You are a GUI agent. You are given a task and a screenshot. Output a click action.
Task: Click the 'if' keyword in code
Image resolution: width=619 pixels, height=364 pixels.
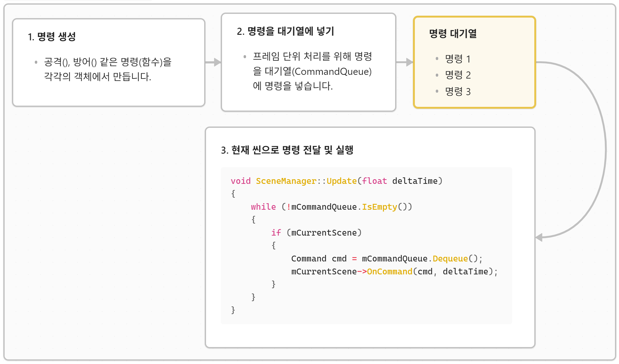click(x=276, y=233)
